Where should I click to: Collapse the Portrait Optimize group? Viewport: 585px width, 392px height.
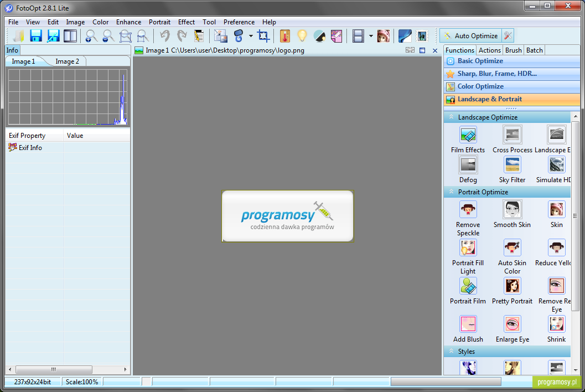click(x=507, y=192)
